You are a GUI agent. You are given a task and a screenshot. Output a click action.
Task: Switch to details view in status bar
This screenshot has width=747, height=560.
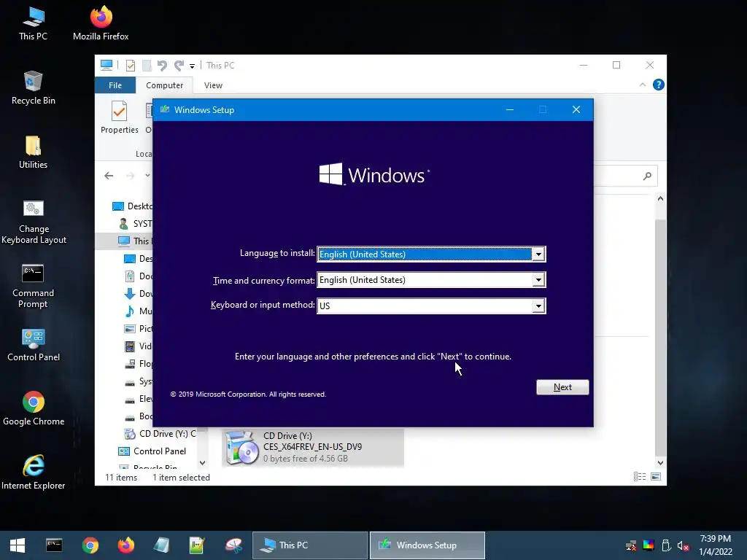639,477
